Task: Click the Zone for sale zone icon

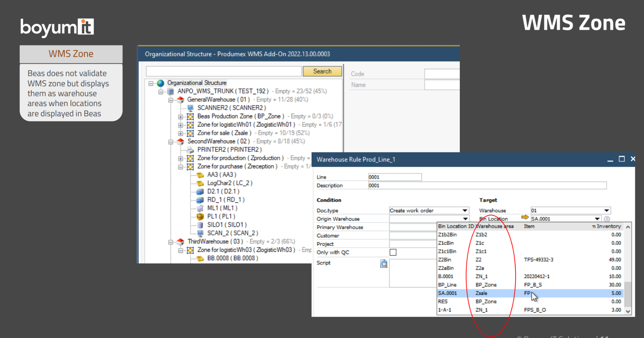Action: coord(190,133)
